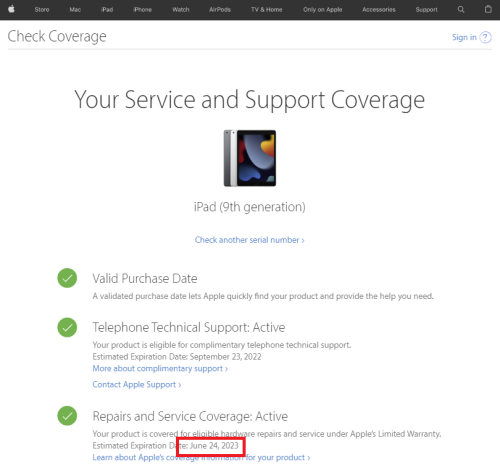Click the Apple logo icon
This screenshot has width=500, height=467.
[x=11, y=9]
